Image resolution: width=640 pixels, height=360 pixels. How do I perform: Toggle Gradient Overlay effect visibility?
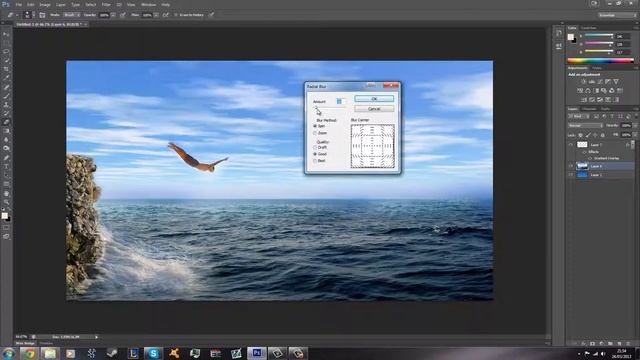coord(590,158)
